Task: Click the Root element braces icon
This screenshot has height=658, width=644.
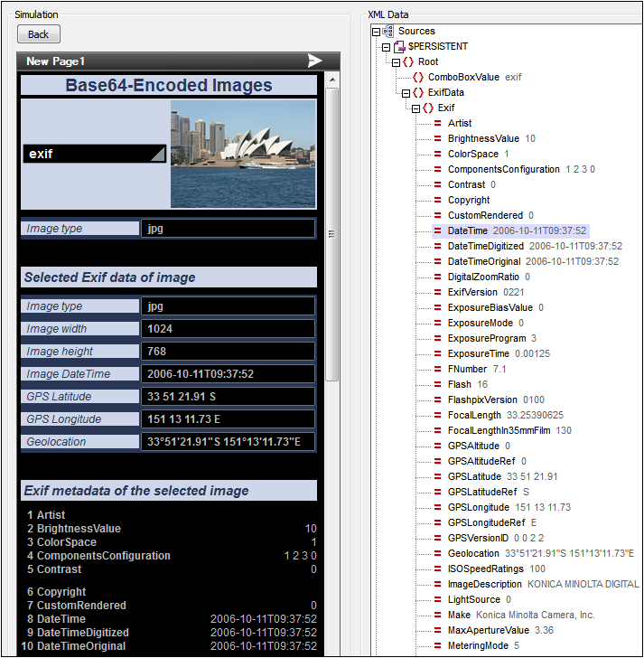Action: click(408, 61)
